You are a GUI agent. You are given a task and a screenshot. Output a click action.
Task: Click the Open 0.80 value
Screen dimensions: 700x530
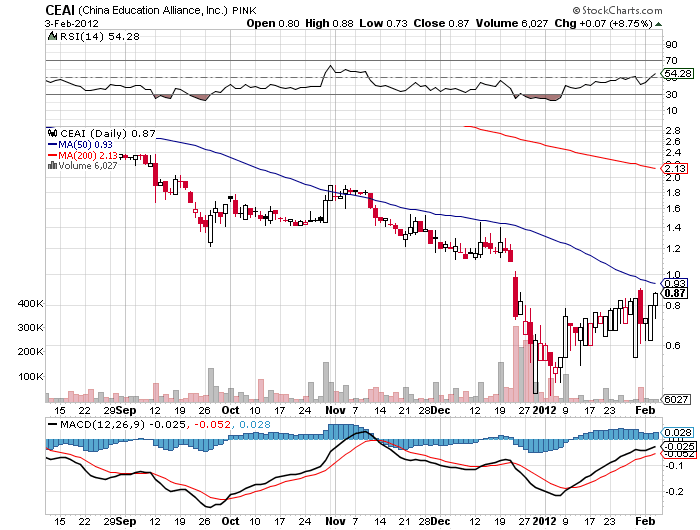(x=273, y=23)
